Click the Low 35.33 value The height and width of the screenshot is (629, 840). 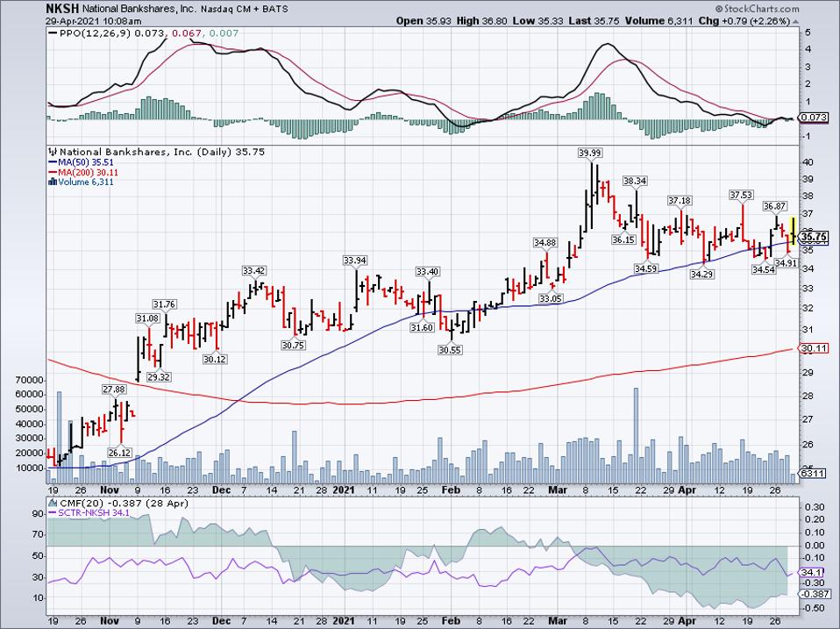pos(537,21)
